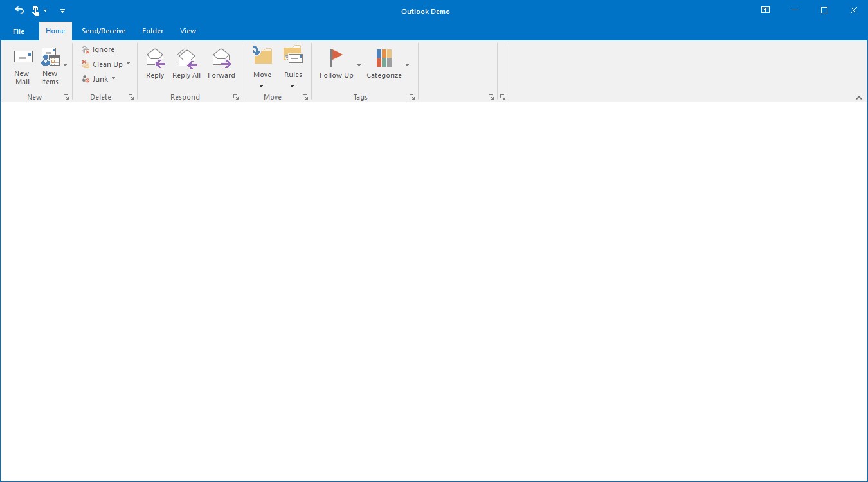The width and height of the screenshot is (868, 482).
Task: Collapse the ribbon with the chevron
Action: click(859, 98)
